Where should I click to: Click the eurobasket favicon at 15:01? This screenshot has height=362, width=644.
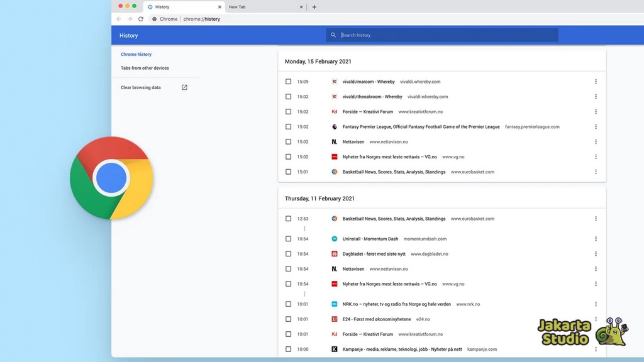pos(335,172)
